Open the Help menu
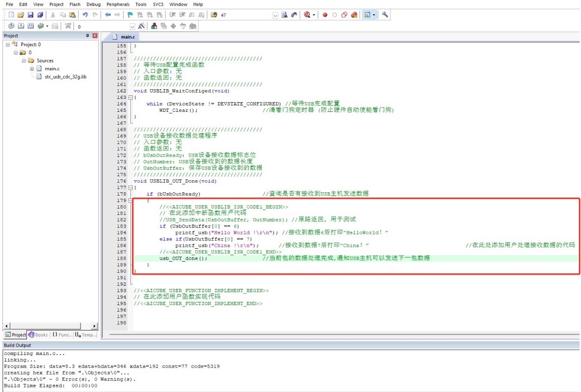 pos(198,4)
